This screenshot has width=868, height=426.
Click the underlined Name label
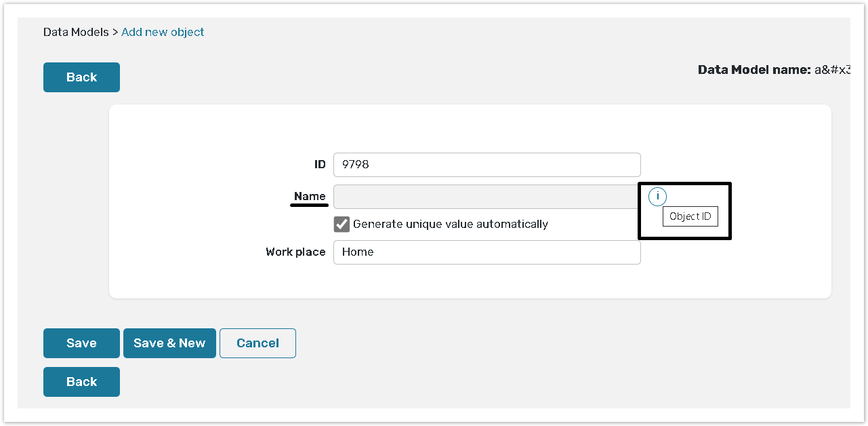(310, 197)
